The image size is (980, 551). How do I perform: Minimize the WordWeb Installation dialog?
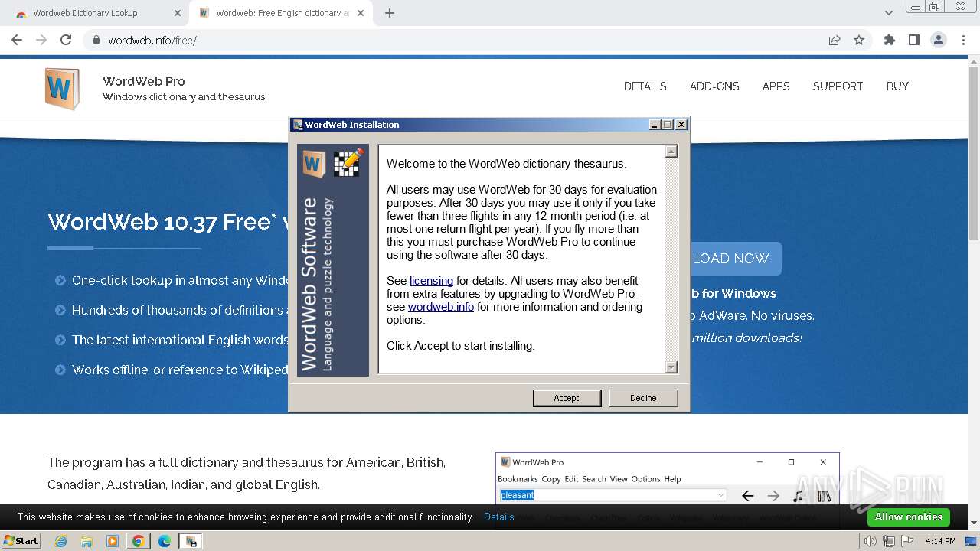(655, 125)
